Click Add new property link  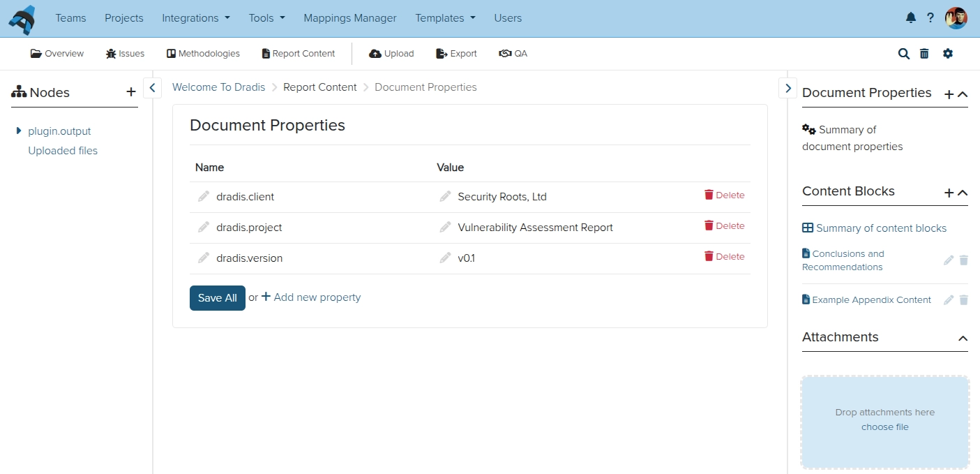[x=311, y=297]
